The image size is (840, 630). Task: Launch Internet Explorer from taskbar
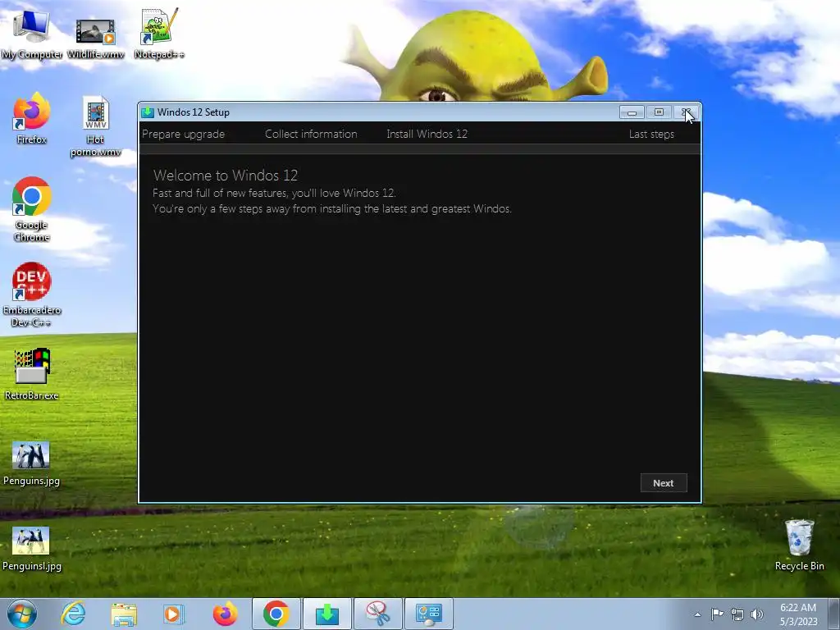(73, 614)
